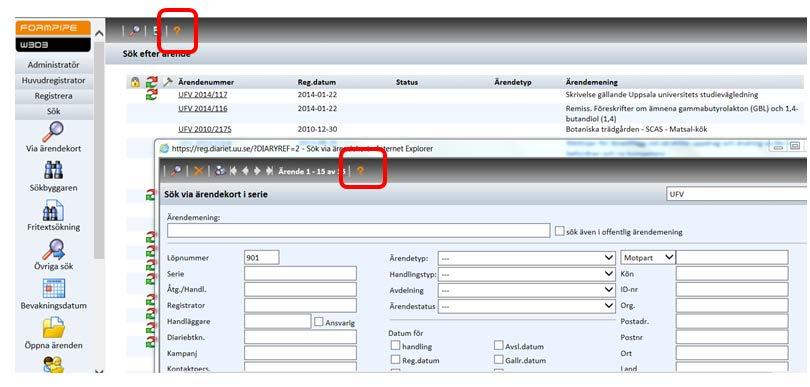The height and width of the screenshot is (387, 810).
Task: Open the Ärendetyp dropdown
Action: click(x=527, y=258)
